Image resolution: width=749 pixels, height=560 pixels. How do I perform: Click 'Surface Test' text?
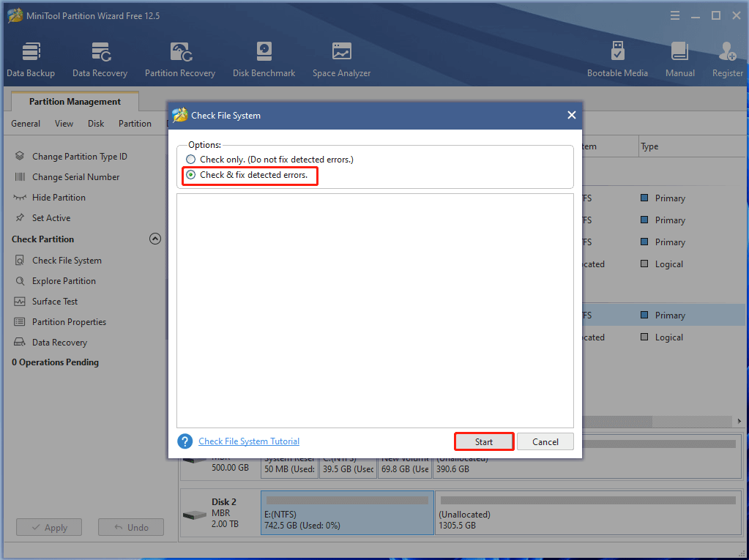pos(55,302)
